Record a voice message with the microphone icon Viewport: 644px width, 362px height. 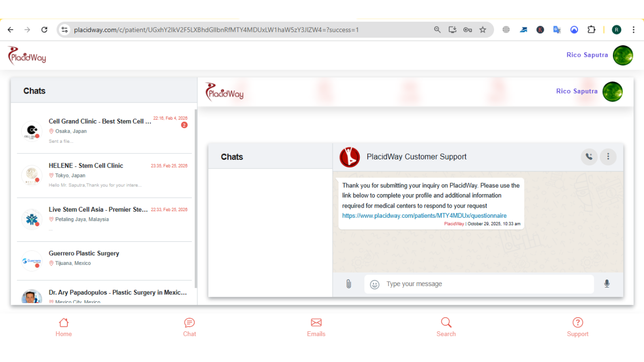pyautogui.click(x=607, y=284)
